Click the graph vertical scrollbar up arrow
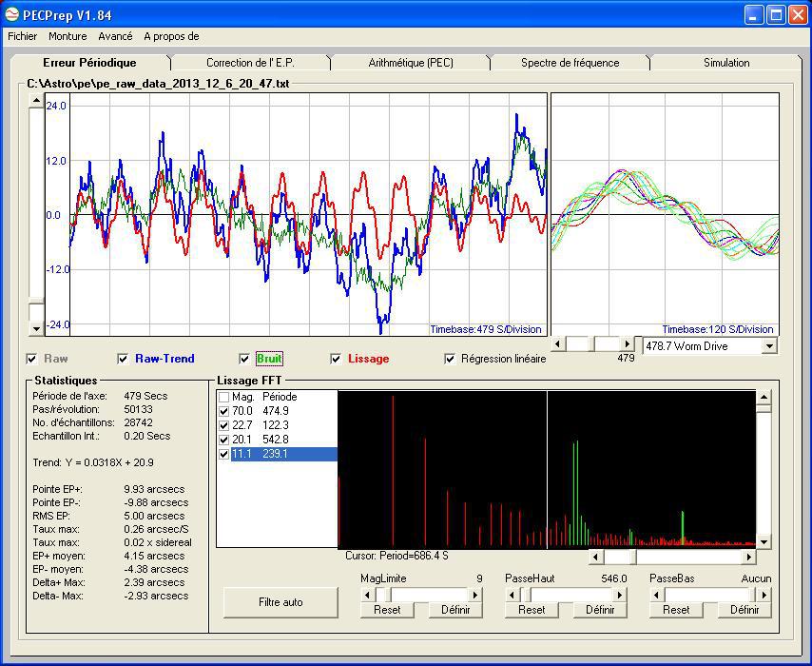The width and height of the screenshot is (812, 666). point(37,100)
